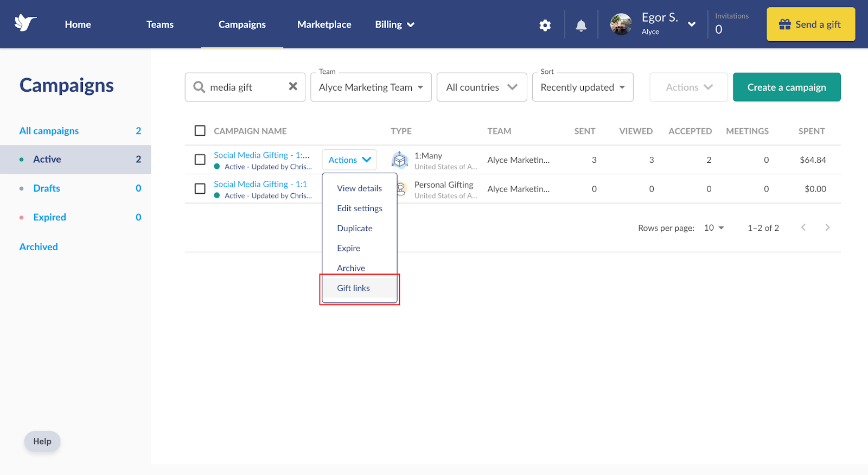Open notifications bell icon
The height and width of the screenshot is (475, 868).
(581, 26)
